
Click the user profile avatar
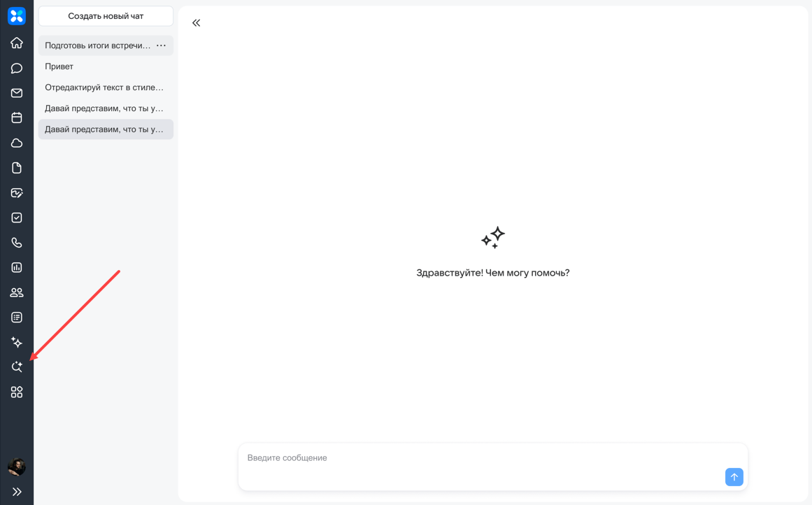pos(17,467)
